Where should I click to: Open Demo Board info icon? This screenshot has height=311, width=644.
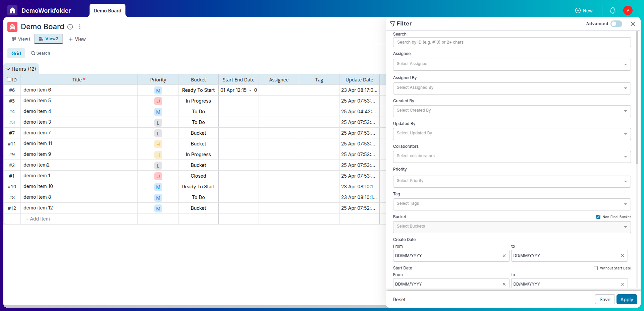pos(70,27)
